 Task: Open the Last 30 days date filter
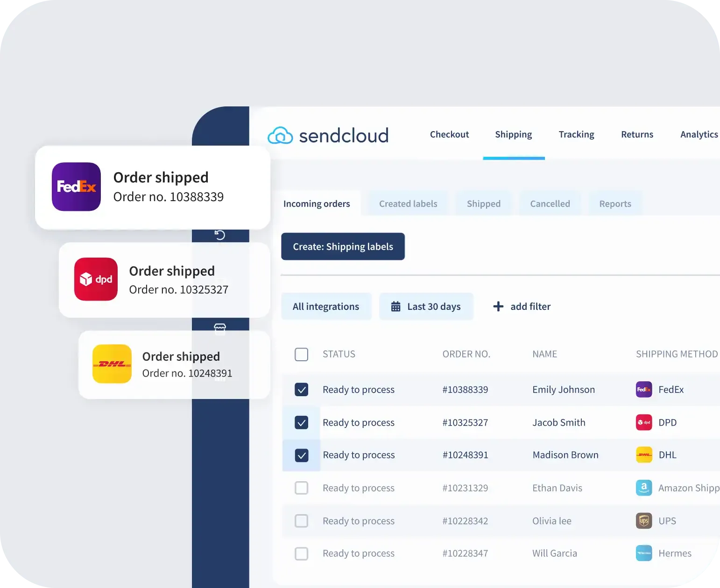[x=426, y=306]
